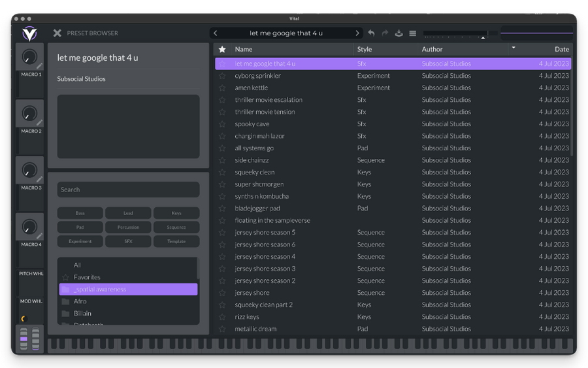Select the jersey shore season 5 preset
This screenshot has width=588, height=368.
pos(393,233)
